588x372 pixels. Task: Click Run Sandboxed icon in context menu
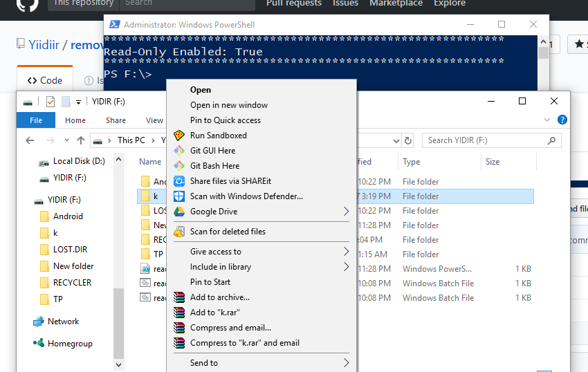179,136
